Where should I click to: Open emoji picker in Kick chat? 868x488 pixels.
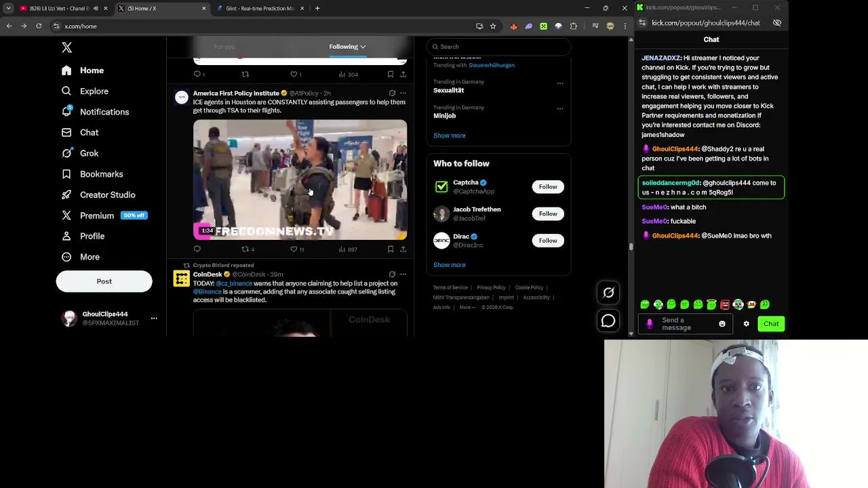click(x=722, y=324)
